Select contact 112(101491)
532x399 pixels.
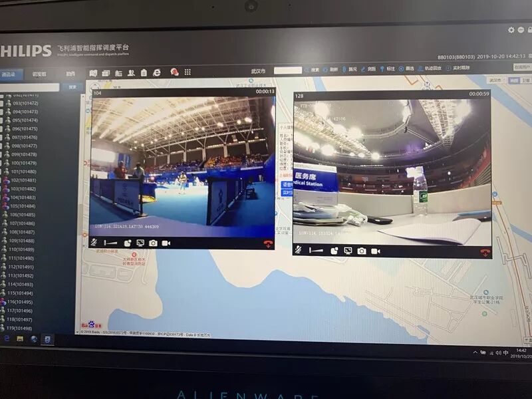tap(21, 267)
